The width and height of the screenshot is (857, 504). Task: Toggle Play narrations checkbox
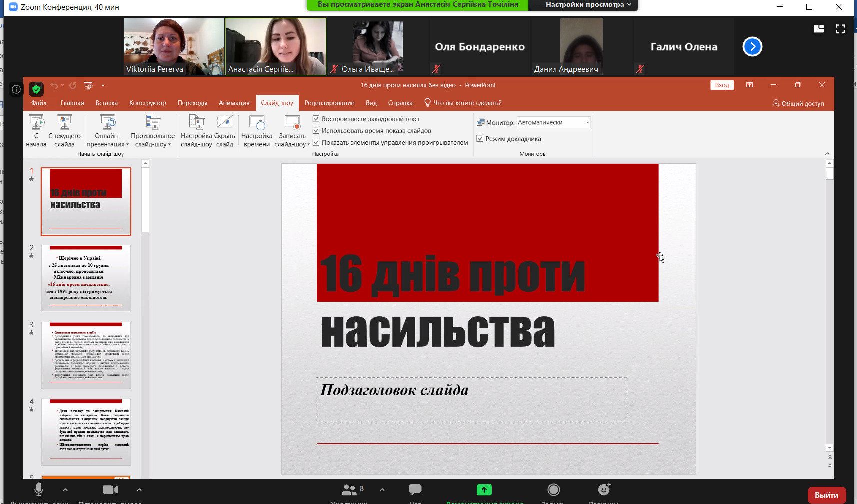coord(316,119)
